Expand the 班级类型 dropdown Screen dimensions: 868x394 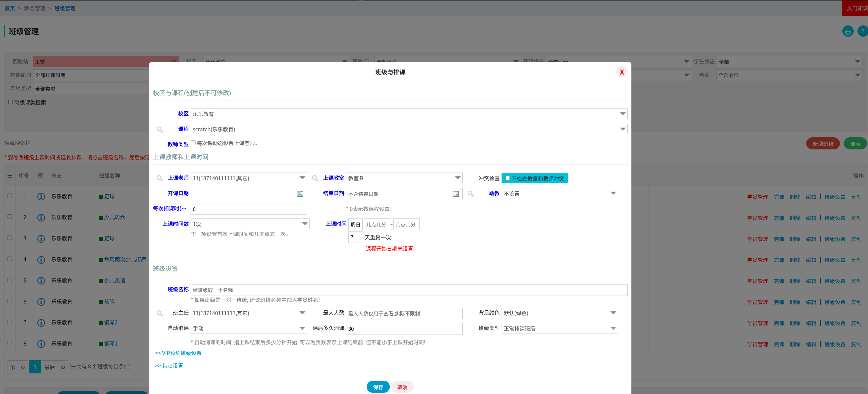coord(559,328)
